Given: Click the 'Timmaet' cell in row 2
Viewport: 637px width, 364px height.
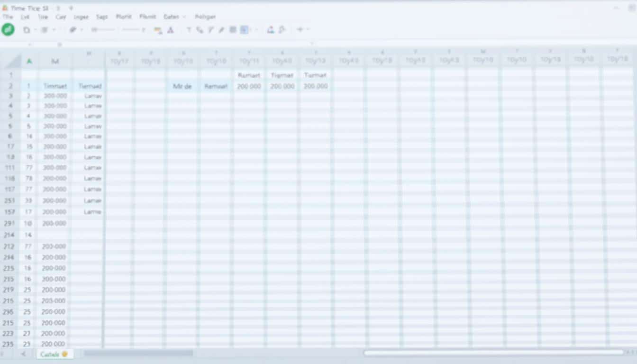Looking at the screenshot, I should [x=55, y=86].
